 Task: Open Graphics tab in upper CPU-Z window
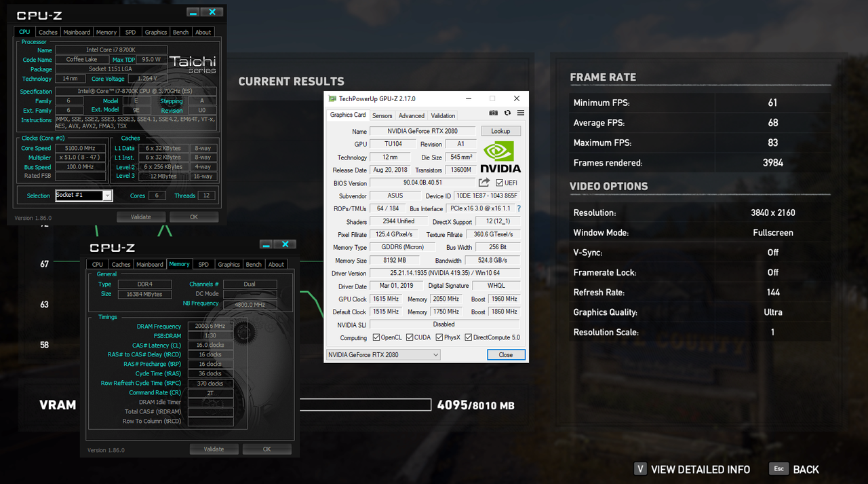click(155, 32)
